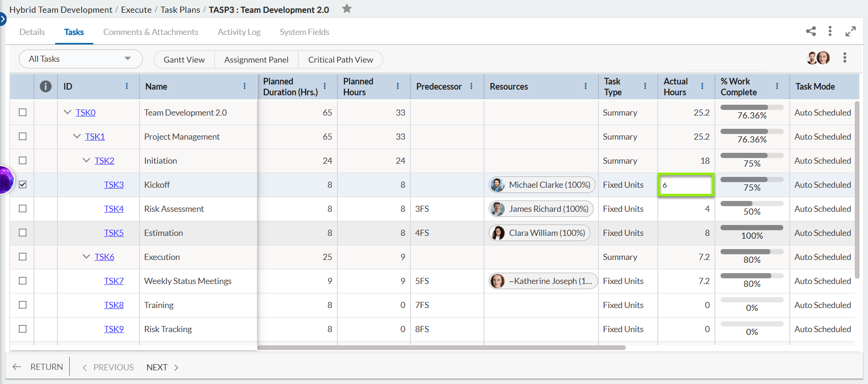Image resolution: width=868 pixels, height=384 pixels.
Task: Switch to Gantt View
Action: [x=184, y=59]
